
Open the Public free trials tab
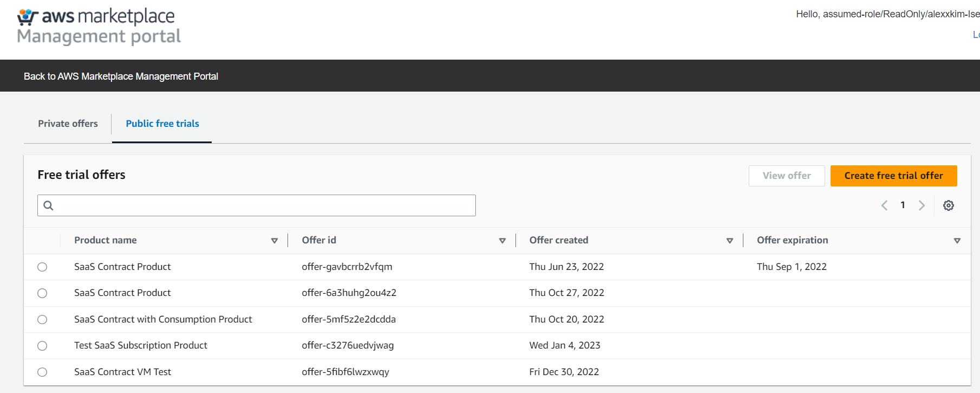click(x=162, y=124)
